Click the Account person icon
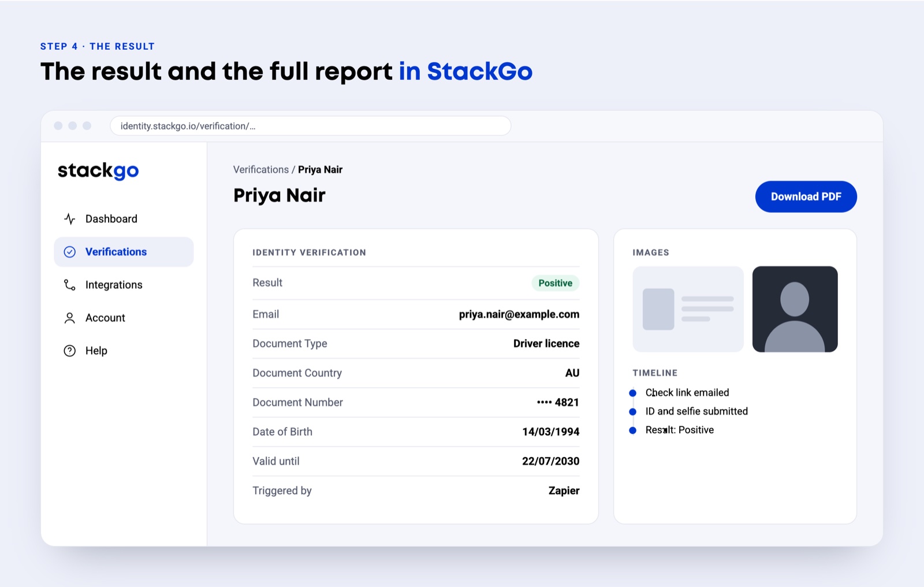Image resolution: width=924 pixels, height=587 pixels. (x=69, y=318)
